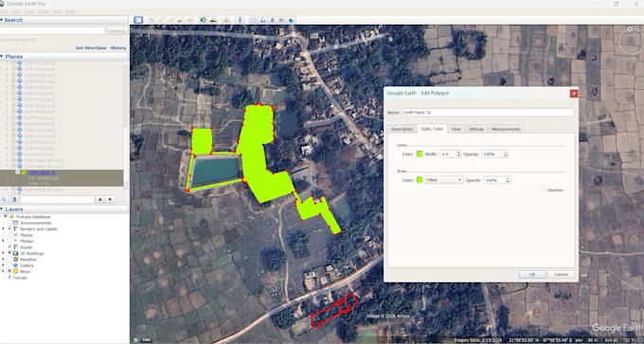The height and width of the screenshot is (344, 644).
Task: Open the Area color swatch
Action: click(420, 180)
